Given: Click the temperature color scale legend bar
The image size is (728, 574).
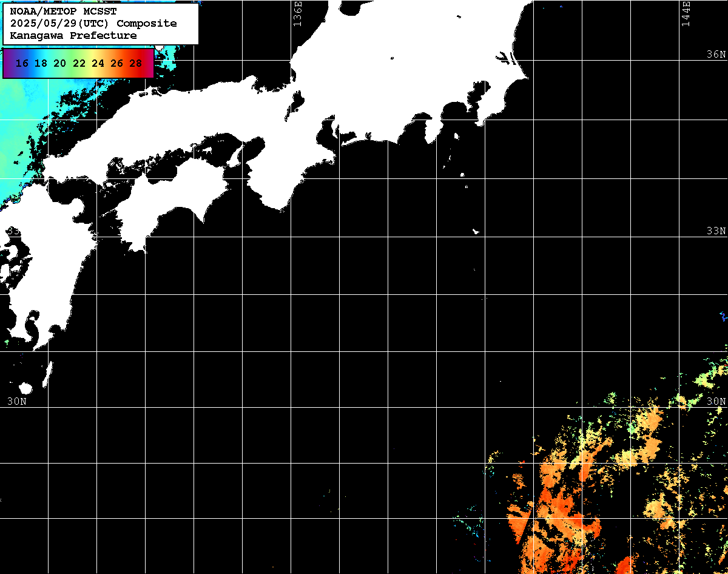Looking at the screenshot, I should [x=78, y=63].
